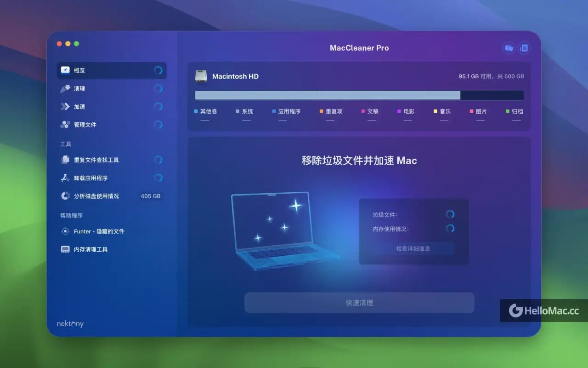Click the 移除垃圾文件并加速 Mac heading
Image resolution: width=588 pixels, height=368 pixels.
click(x=359, y=161)
